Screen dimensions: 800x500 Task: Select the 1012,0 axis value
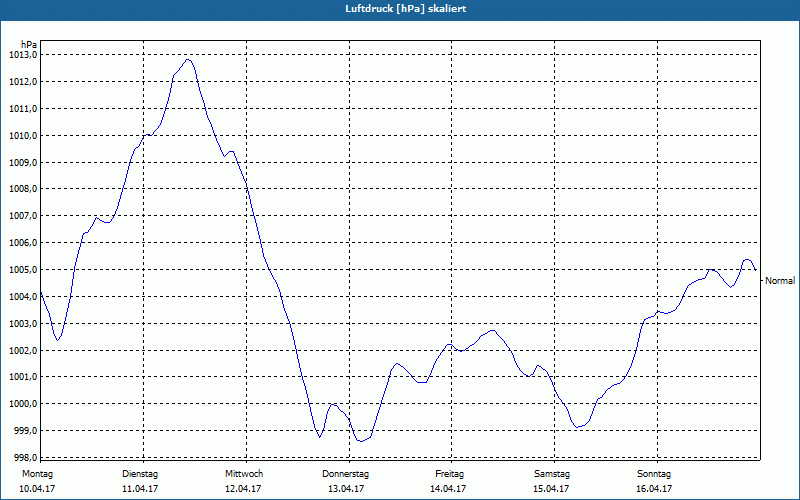click(x=23, y=82)
